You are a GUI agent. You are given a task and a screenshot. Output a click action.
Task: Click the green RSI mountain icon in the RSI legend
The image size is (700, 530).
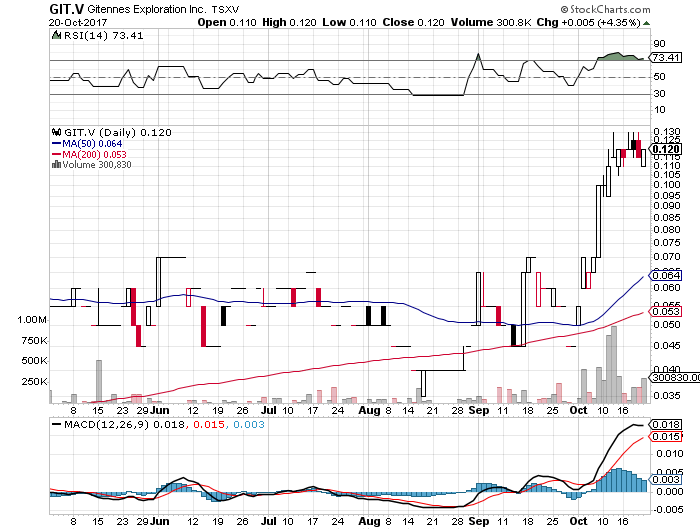coord(56,35)
